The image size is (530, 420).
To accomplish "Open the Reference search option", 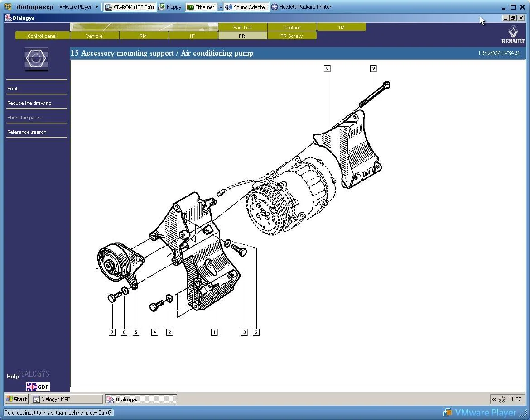I will point(27,132).
